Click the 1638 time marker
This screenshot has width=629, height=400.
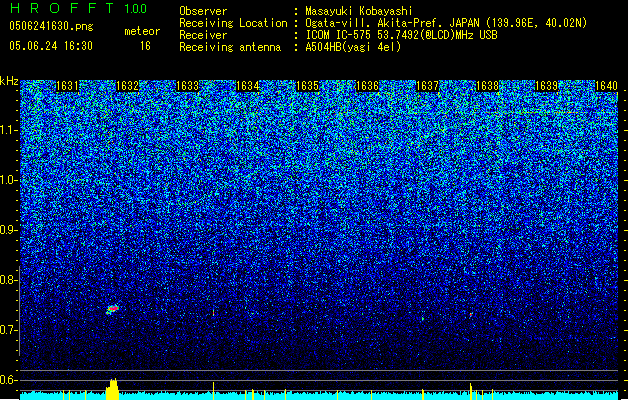[487, 86]
